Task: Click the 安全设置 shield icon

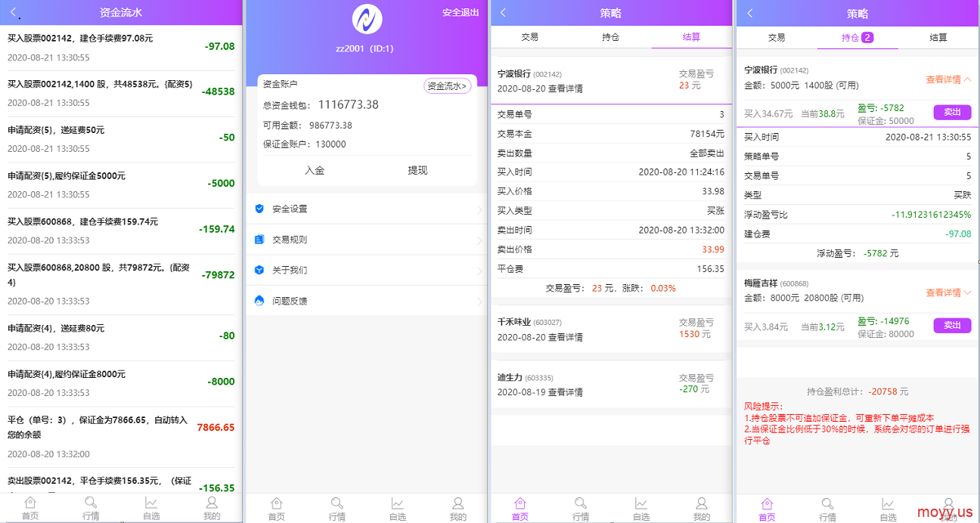Action: pyautogui.click(x=259, y=209)
